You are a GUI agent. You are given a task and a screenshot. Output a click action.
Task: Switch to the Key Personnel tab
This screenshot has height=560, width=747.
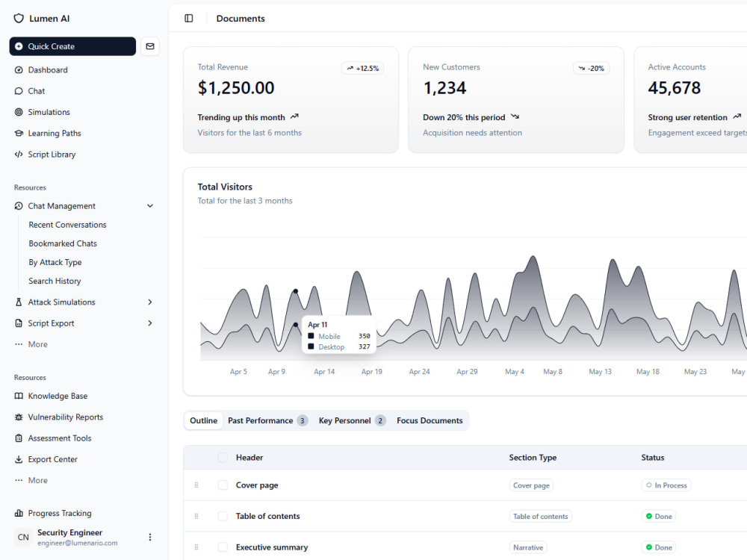click(x=352, y=420)
